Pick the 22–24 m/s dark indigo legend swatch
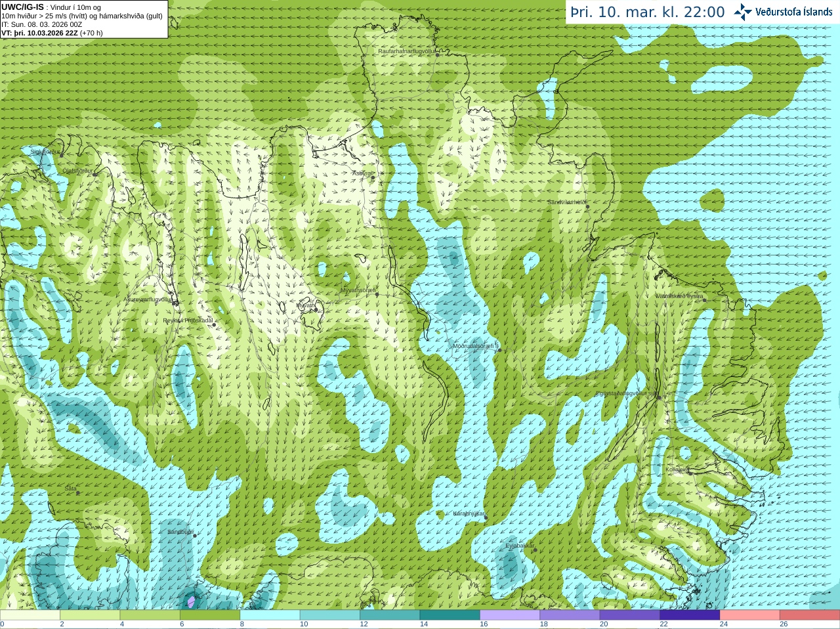The width and height of the screenshot is (840, 629). [690, 615]
